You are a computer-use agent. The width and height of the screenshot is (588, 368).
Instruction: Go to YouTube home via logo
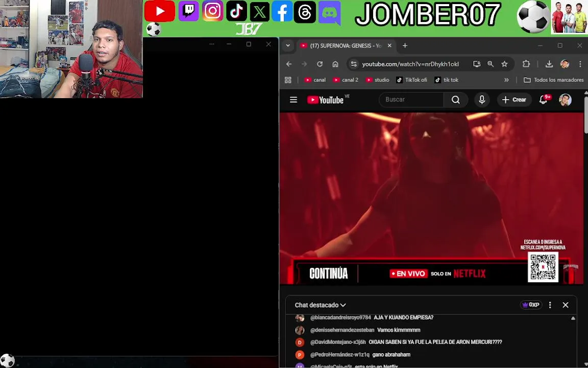click(x=326, y=100)
